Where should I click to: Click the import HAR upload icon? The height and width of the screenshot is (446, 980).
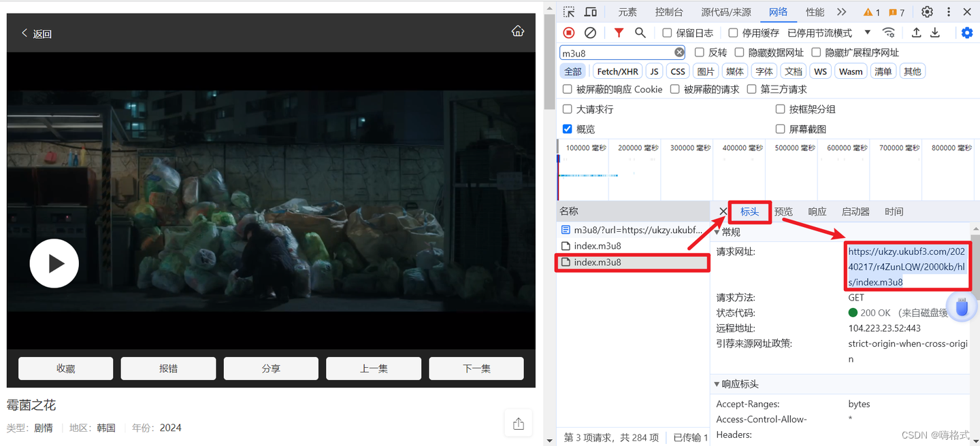[x=917, y=33]
